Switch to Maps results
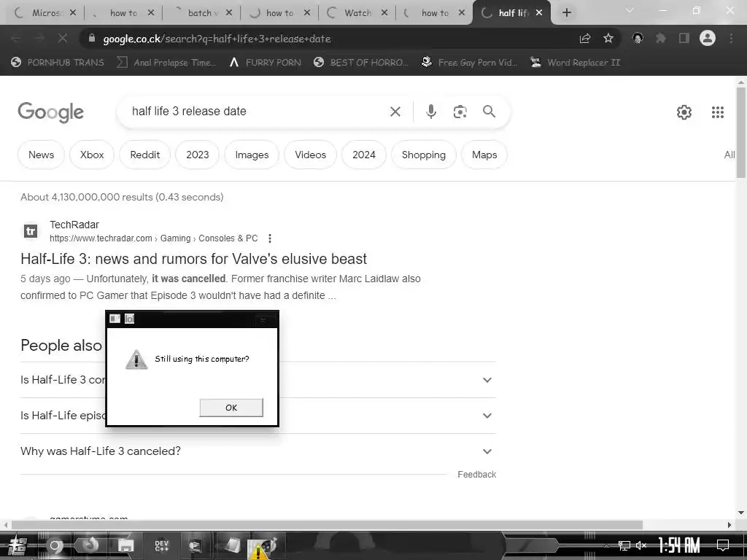747x560 pixels. [x=484, y=155]
